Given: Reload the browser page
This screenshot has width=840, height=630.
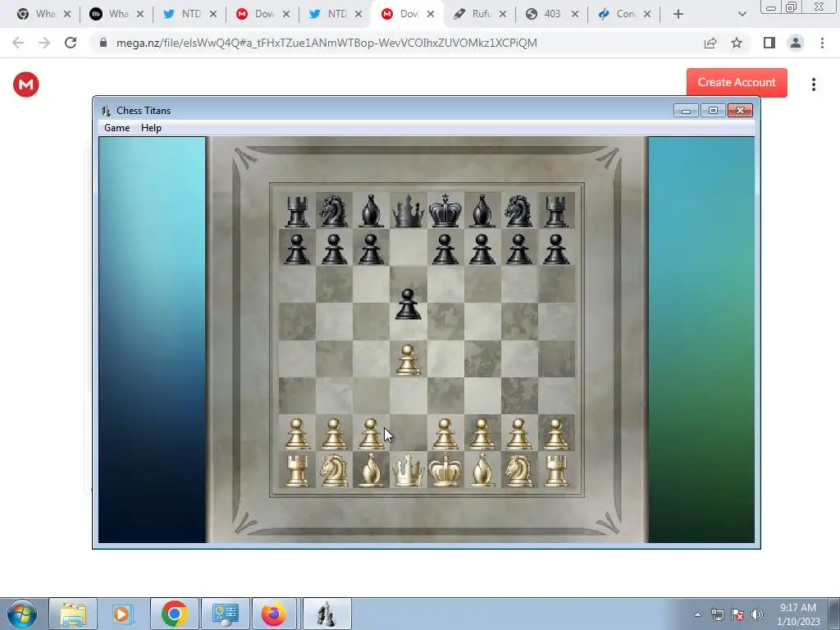Looking at the screenshot, I should tap(71, 43).
